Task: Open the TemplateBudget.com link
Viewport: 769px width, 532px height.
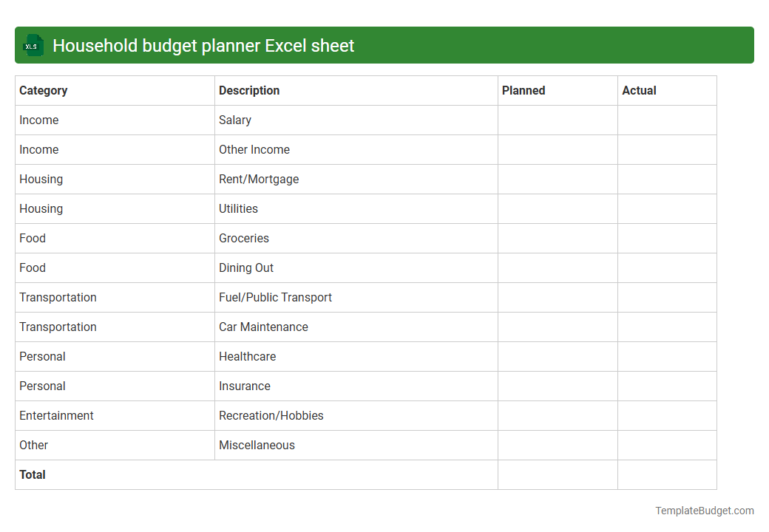Action: click(x=703, y=510)
